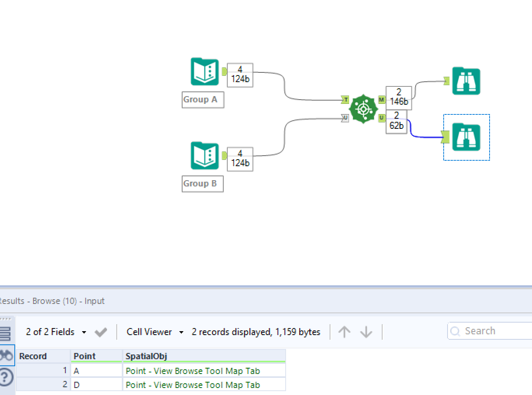Click the '4 124b' count beside Group B
The width and height of the screenshot is (532, 395).
coord(240,159)
